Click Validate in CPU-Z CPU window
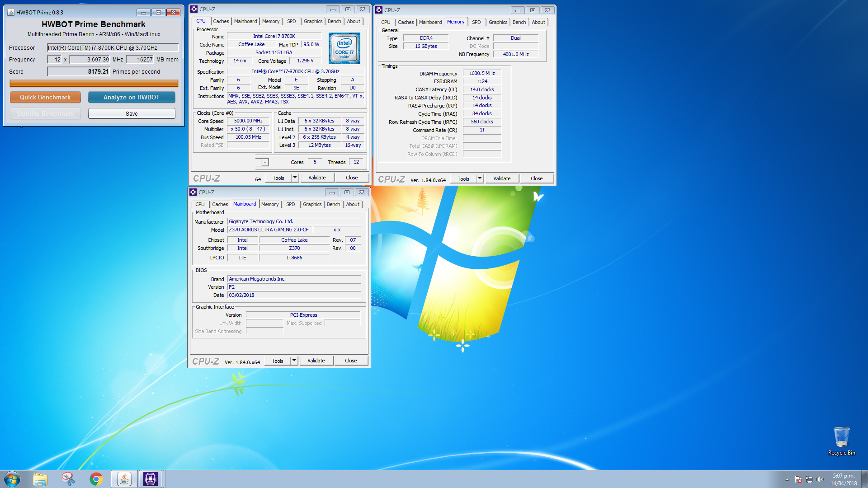This screenshot has height=488, width=868. [x=317, y=178]
